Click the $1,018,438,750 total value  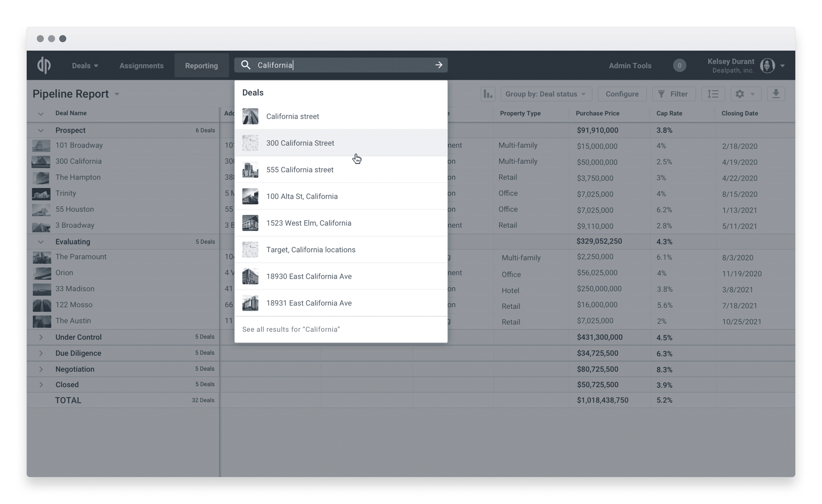click(602, 400)
